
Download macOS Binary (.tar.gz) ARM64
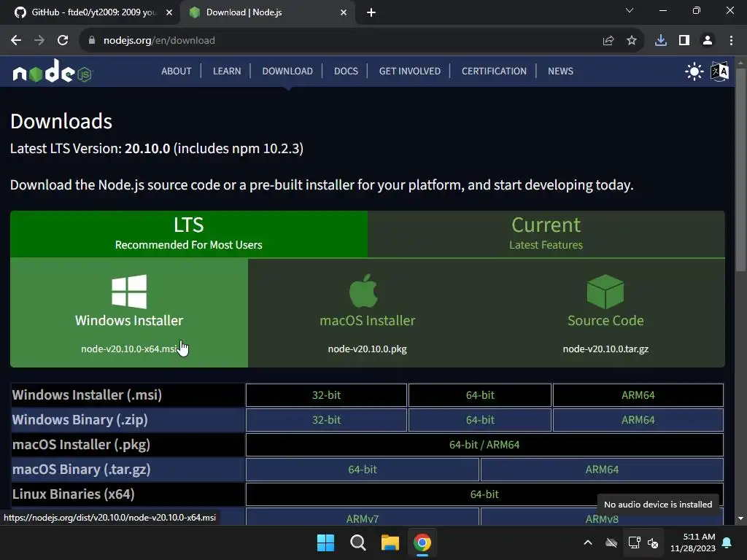(602, 470)
